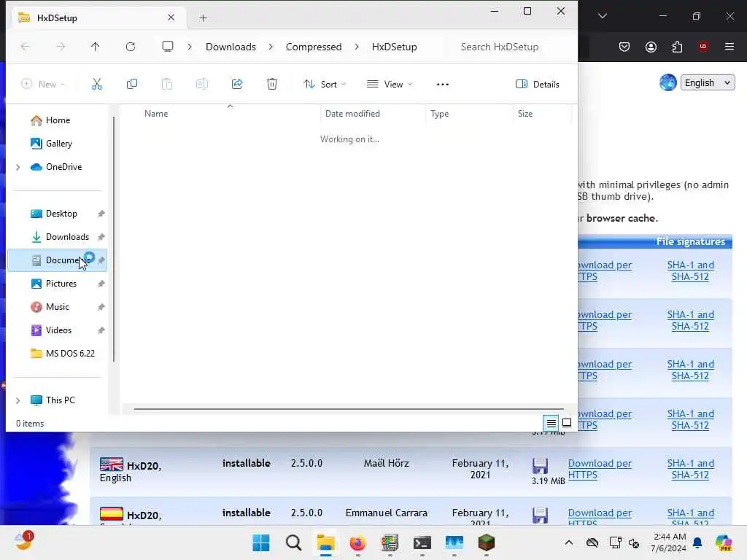Expand the OneDrive tree node
The width and height of the screenshot is (747, 560).
click(18, 167)
